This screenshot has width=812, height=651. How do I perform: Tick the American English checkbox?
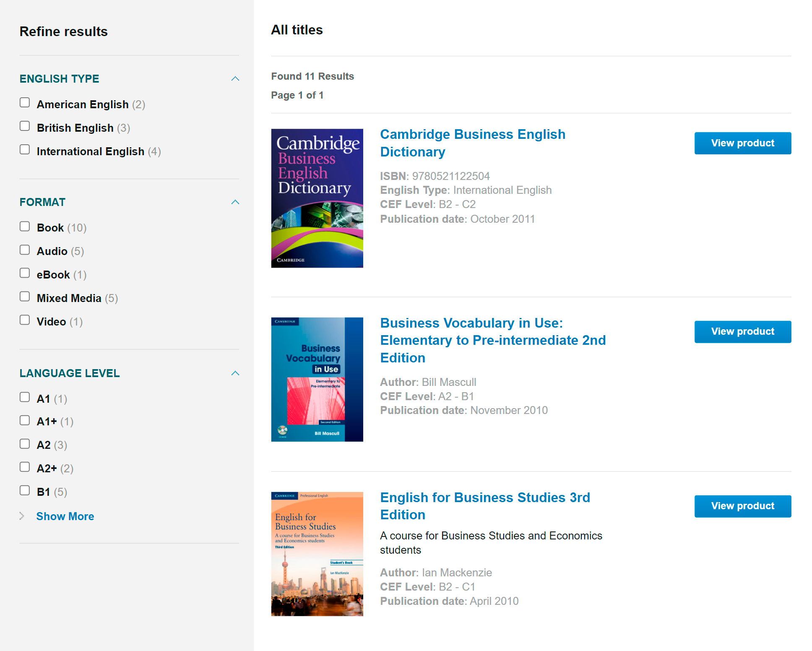click(25, 103)
